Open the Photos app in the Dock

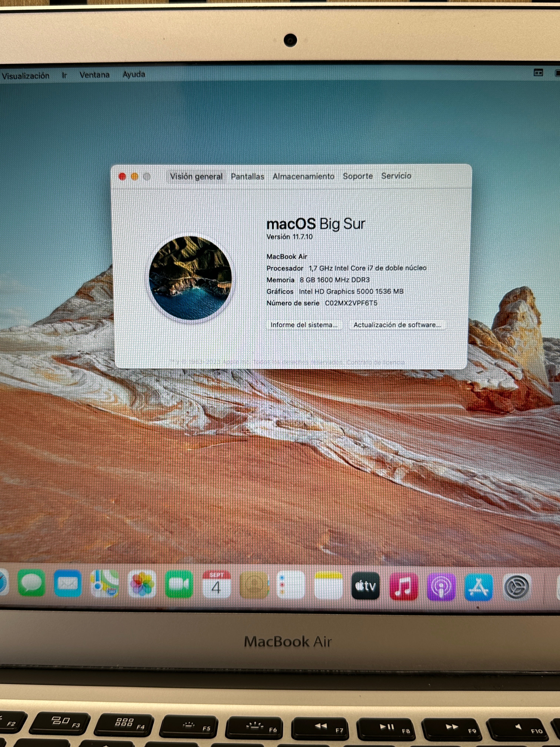142,584
